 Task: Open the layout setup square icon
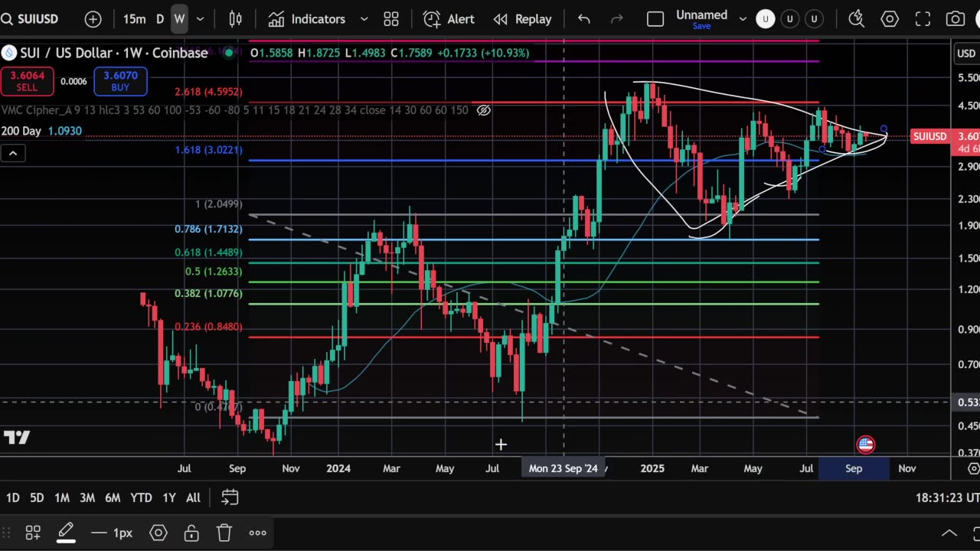655,19
